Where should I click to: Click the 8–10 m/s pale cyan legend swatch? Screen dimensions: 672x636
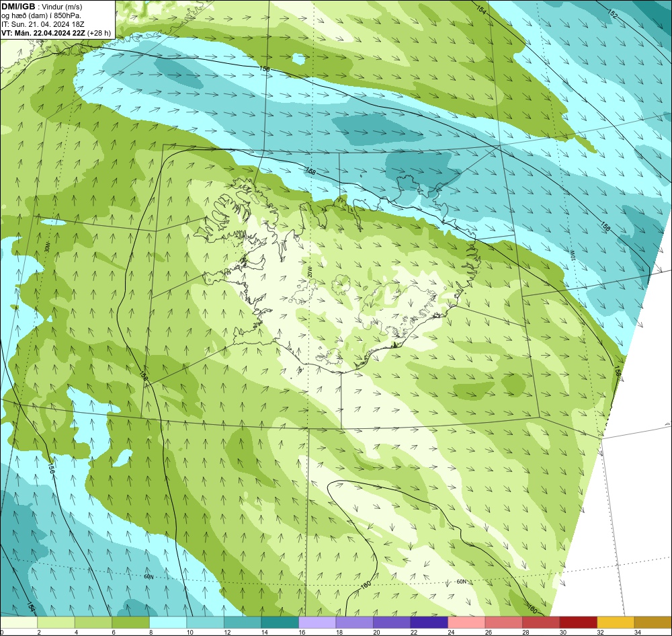pyautogui.click(x=168, y=623)
